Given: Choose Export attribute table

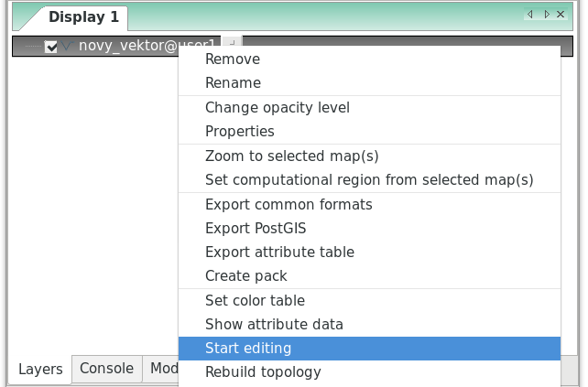Looking at the screenshot, I should (369, 253).
